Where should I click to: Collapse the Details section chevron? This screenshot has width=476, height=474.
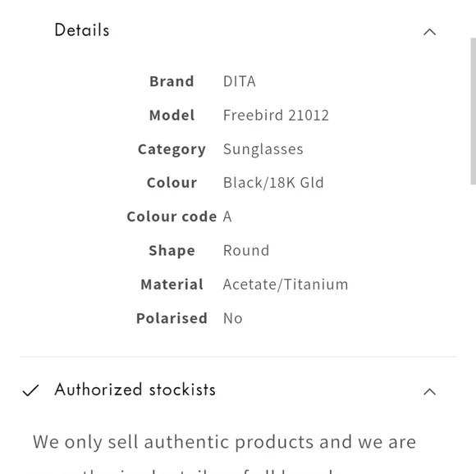point(429,32)
